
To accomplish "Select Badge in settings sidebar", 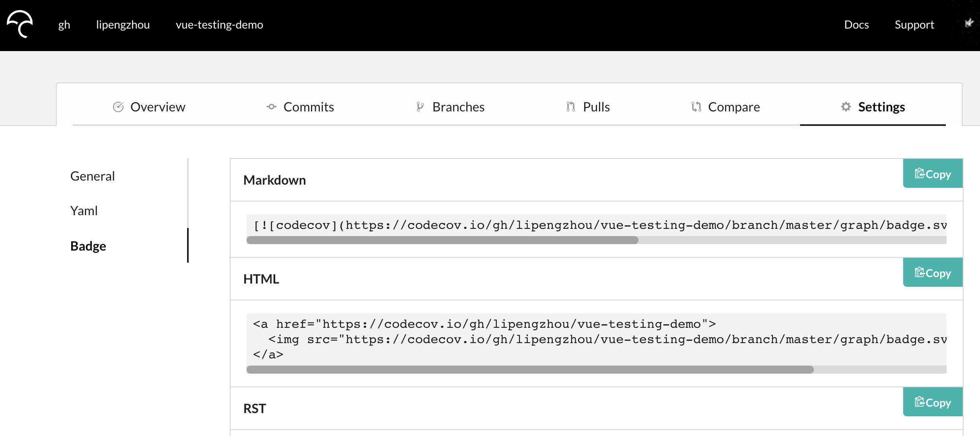I will 88,246.
